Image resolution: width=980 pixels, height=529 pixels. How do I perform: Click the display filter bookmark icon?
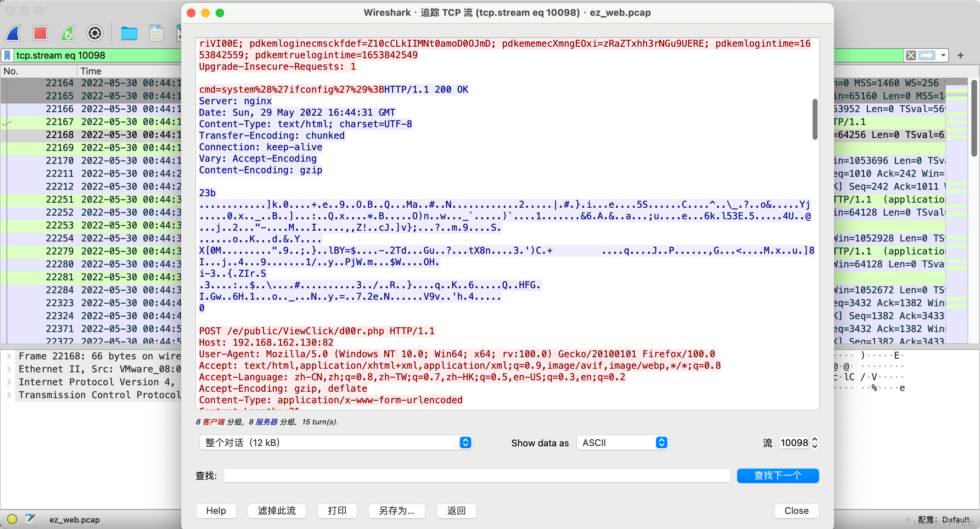(x=7, y=55)
